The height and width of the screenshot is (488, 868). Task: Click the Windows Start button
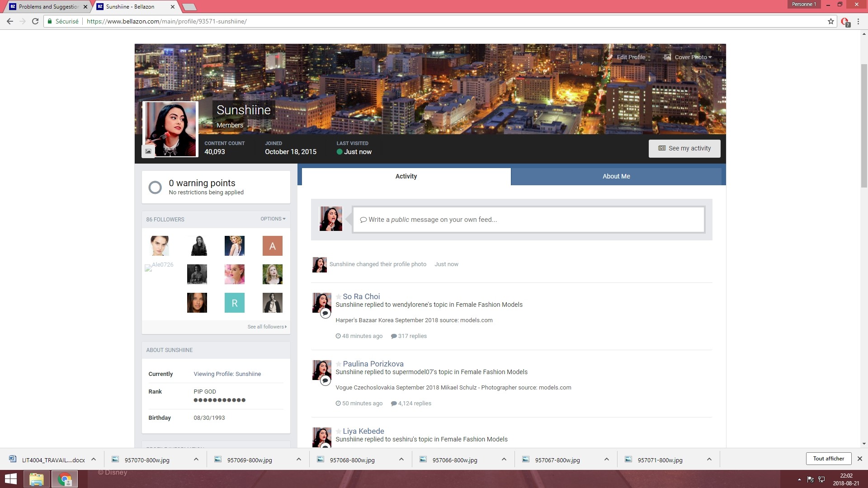(x=10, y=479)
